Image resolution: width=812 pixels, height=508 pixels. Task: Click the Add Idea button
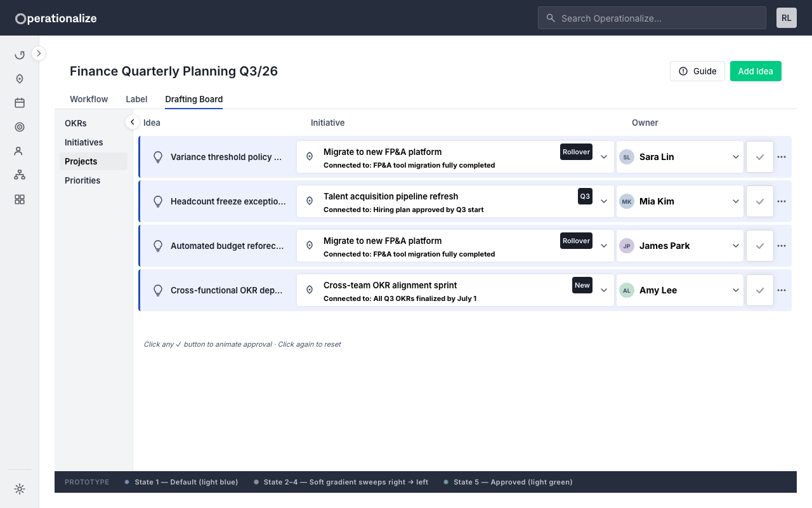tap(756, 71)
